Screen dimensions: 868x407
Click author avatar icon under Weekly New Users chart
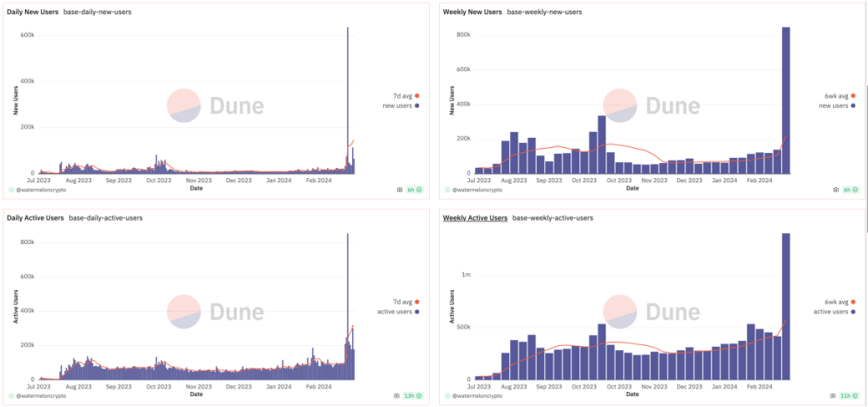click(447, 190)
